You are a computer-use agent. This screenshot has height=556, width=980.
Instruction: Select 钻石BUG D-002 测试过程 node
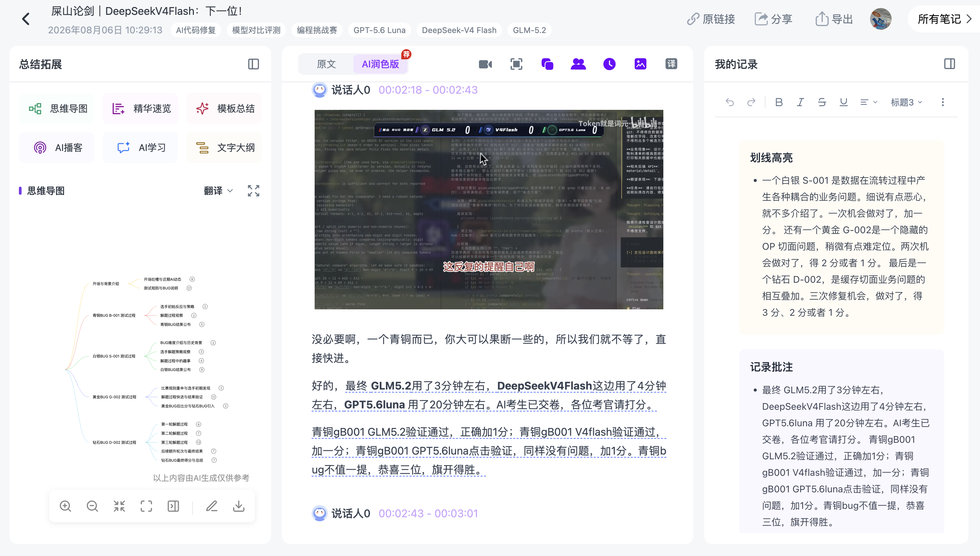click(x=114, y=442)
